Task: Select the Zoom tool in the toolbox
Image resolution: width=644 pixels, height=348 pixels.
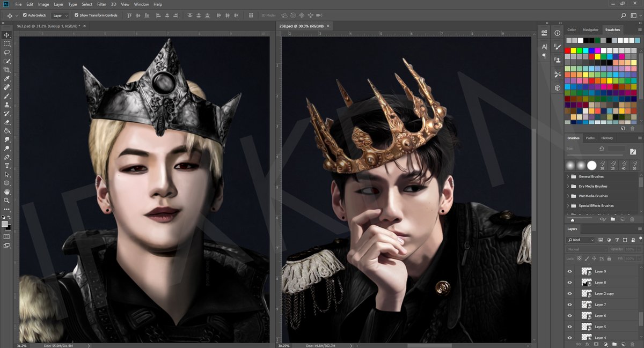Action: click(x=7, y=200)
